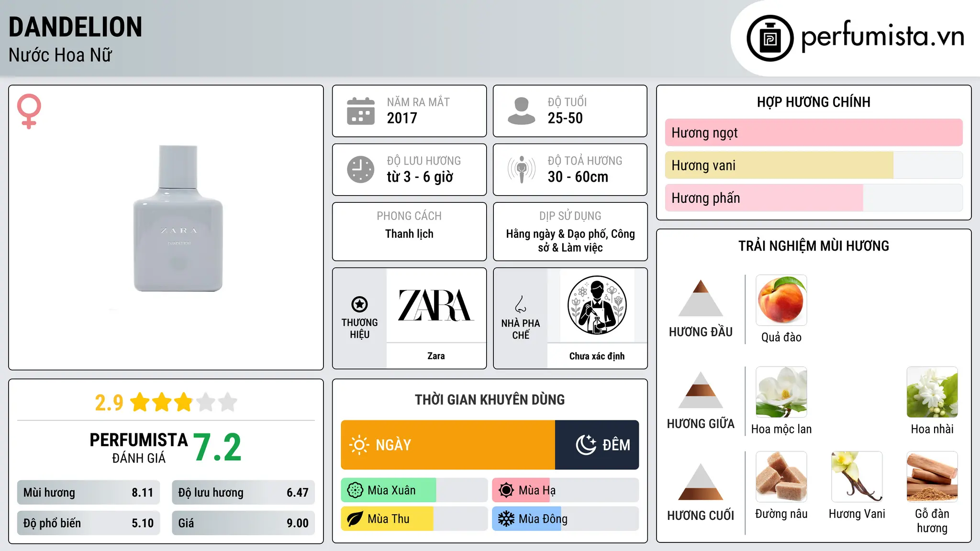
Task: Click the Mùa Đông season bar
Action: (x=566, y=519)
